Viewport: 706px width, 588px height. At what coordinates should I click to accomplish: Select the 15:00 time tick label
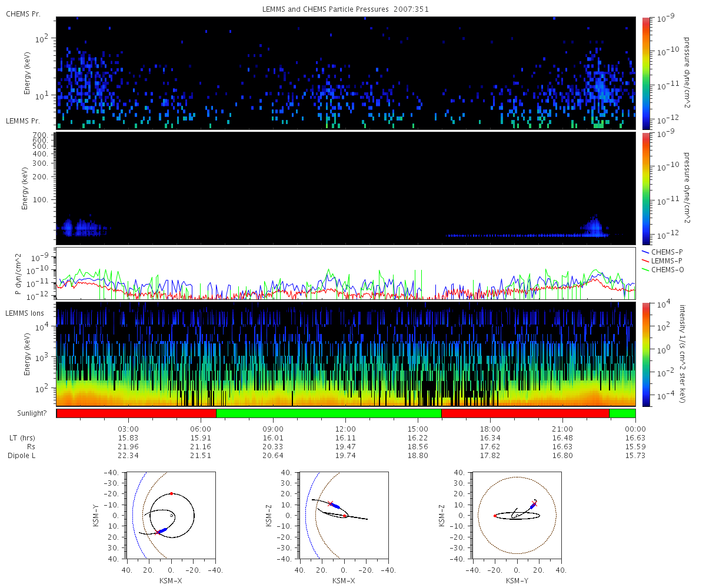[x=418, y=429]
